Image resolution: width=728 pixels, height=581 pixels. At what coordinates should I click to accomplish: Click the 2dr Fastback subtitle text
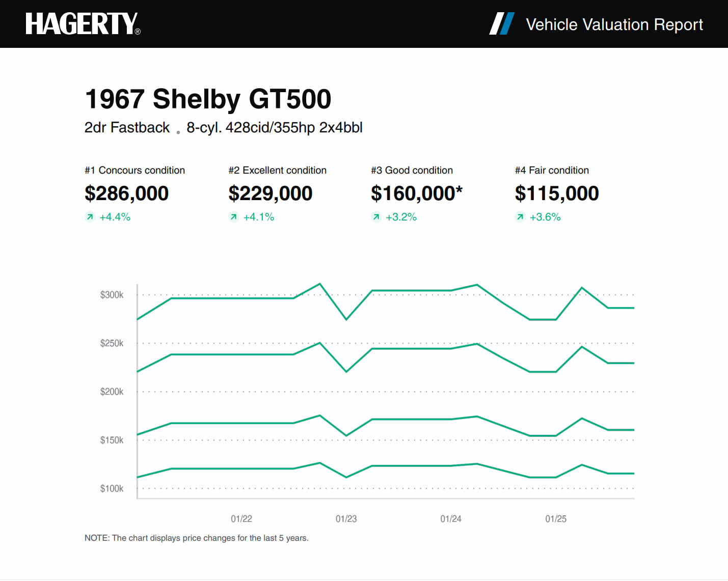[x=127, y=127]
